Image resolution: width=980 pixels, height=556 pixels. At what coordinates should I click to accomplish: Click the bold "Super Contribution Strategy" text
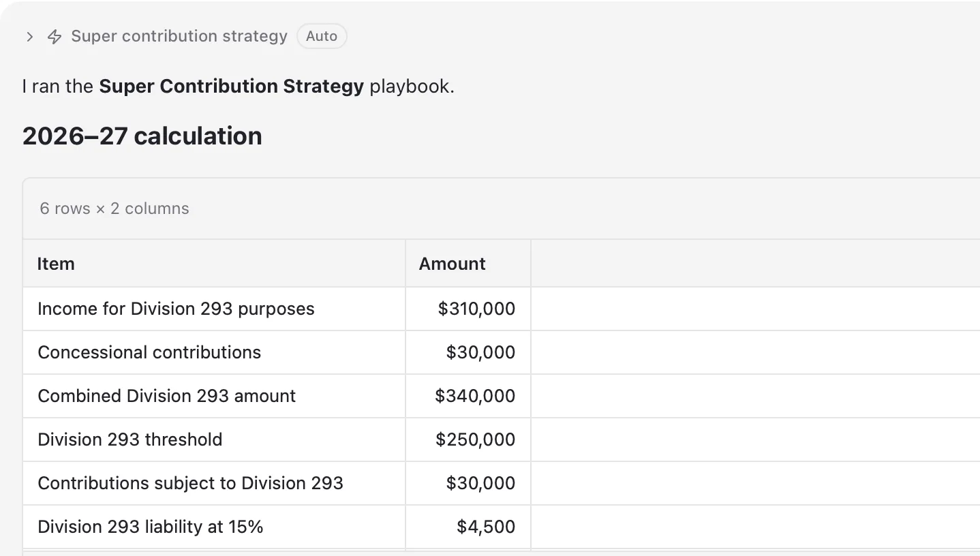[232, 87]
